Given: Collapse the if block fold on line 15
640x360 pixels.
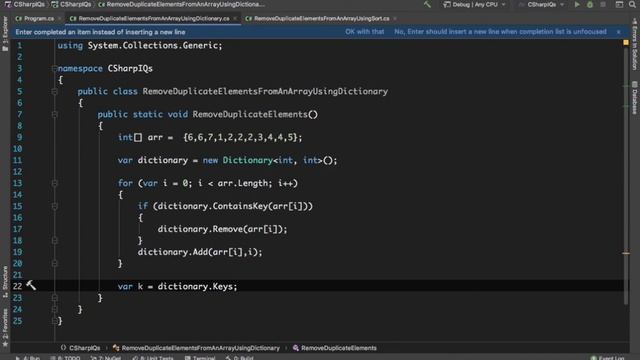Looking at the screenshot, I should click(x=54, y=206).
